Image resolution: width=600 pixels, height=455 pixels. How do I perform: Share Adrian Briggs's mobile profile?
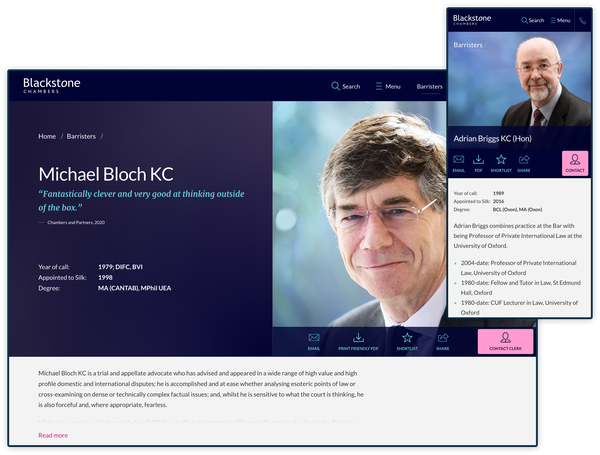pyautogui.click(x=524, y=163)
